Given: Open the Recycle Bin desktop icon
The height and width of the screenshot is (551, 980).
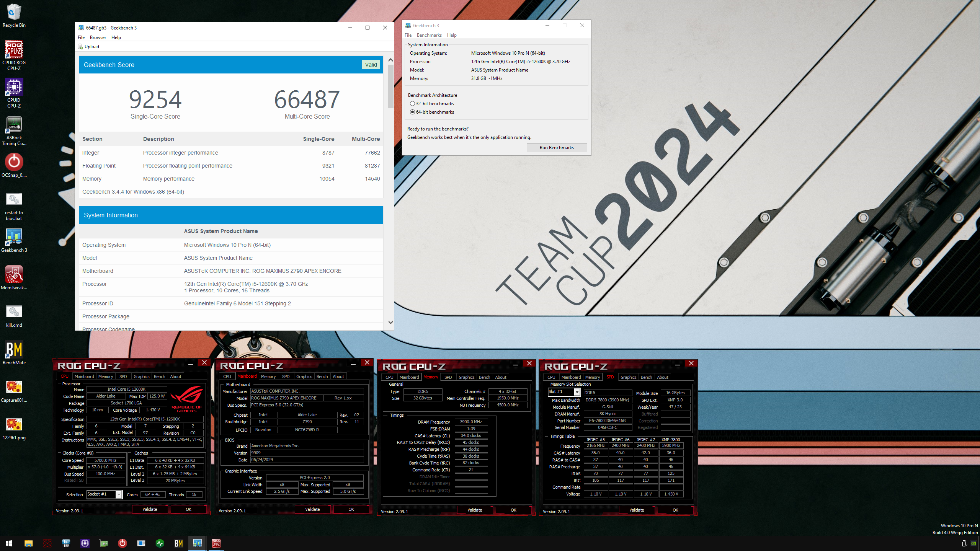Looking at the screenshot, I should pyautogui.click(x=14, y=15).
